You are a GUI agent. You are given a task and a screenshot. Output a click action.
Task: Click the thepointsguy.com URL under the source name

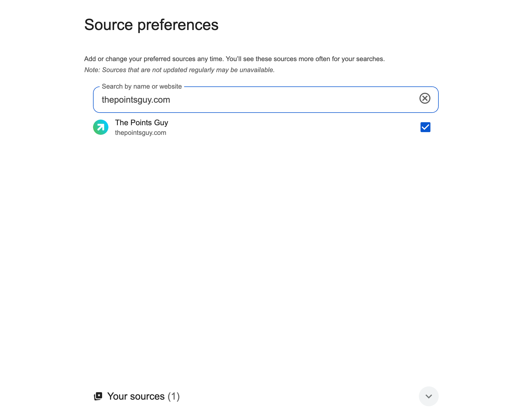tap(141, 133)
